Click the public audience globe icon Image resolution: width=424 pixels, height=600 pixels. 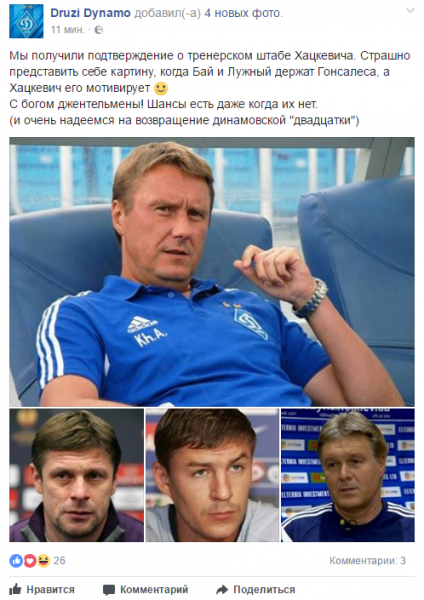[99, 30]
